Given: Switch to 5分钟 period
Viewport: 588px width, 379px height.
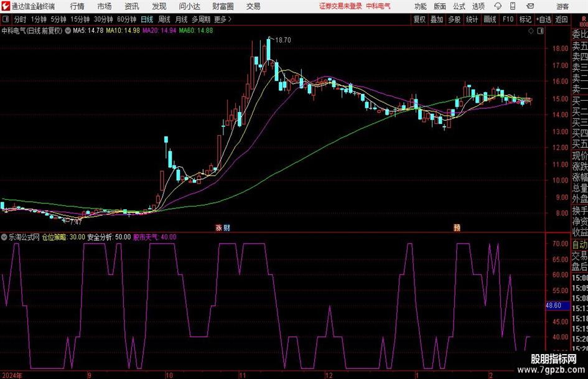Looking at the screenshot, I should tap(58, 19).
